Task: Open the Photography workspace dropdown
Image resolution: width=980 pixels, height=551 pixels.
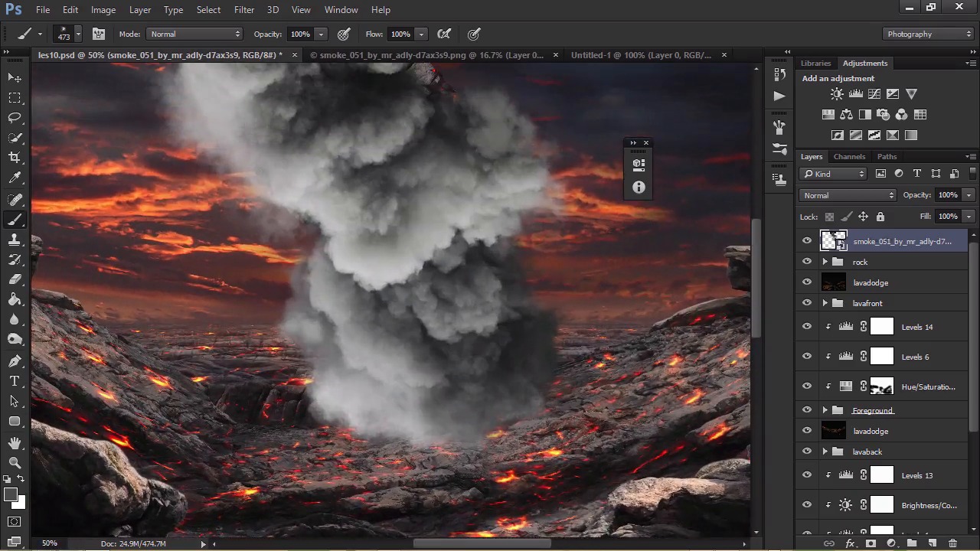Action: click(927, 34)
